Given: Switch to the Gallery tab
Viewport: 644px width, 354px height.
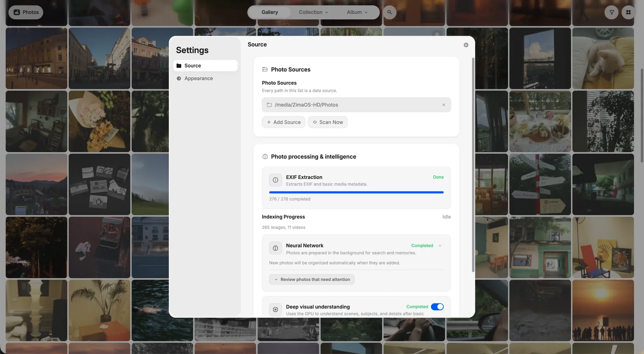Looking at the screenshot, I should pos(269,12).
